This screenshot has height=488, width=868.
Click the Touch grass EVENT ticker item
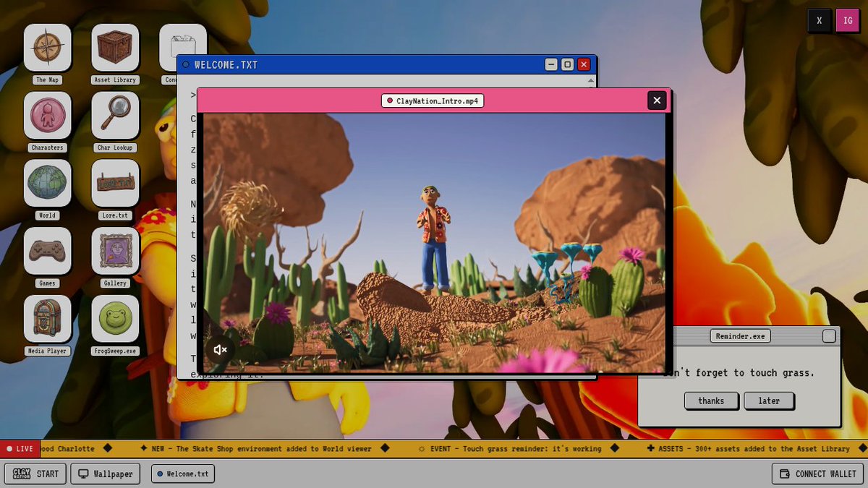[x=510, y=448]
